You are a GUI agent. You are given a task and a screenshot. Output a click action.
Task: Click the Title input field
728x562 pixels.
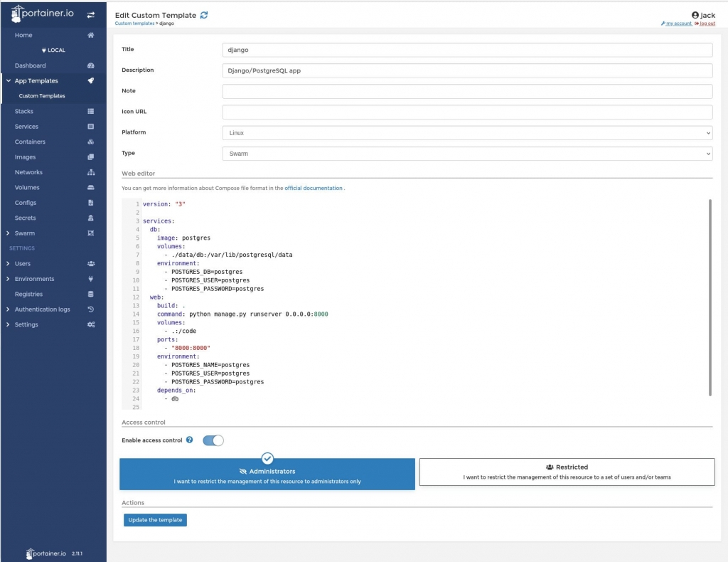[x=468, y=50]
